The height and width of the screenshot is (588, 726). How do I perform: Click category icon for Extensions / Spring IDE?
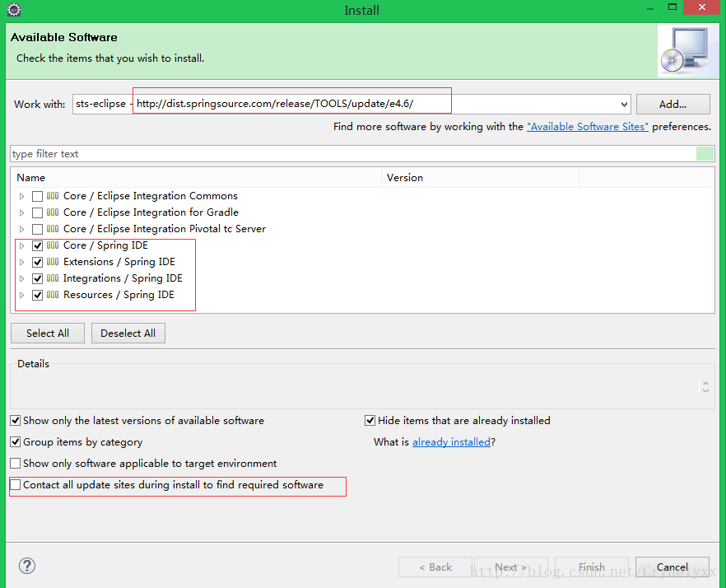pyautogui.click(x=53, y=262)
